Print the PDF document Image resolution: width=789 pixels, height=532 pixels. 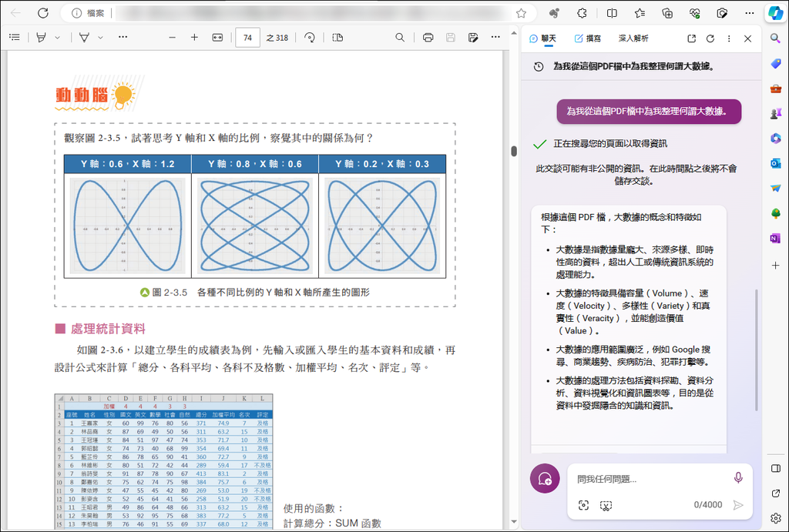pyautogui.click(x=428, y=37)
